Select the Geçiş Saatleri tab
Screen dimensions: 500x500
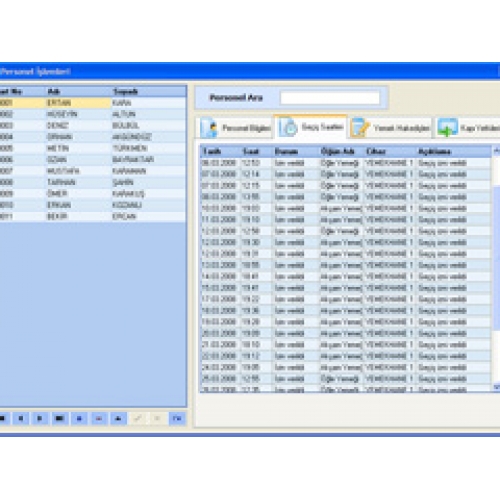click(x=311, y=127)
